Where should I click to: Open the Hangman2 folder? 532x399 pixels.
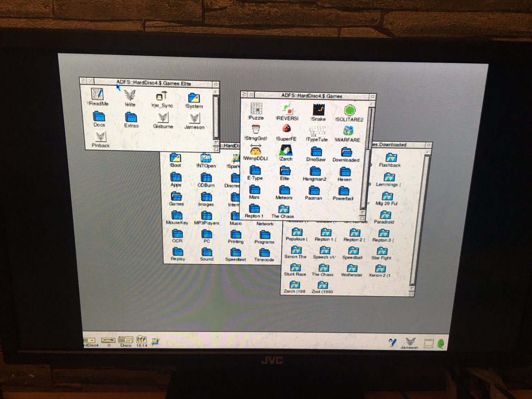click(315, 171)
